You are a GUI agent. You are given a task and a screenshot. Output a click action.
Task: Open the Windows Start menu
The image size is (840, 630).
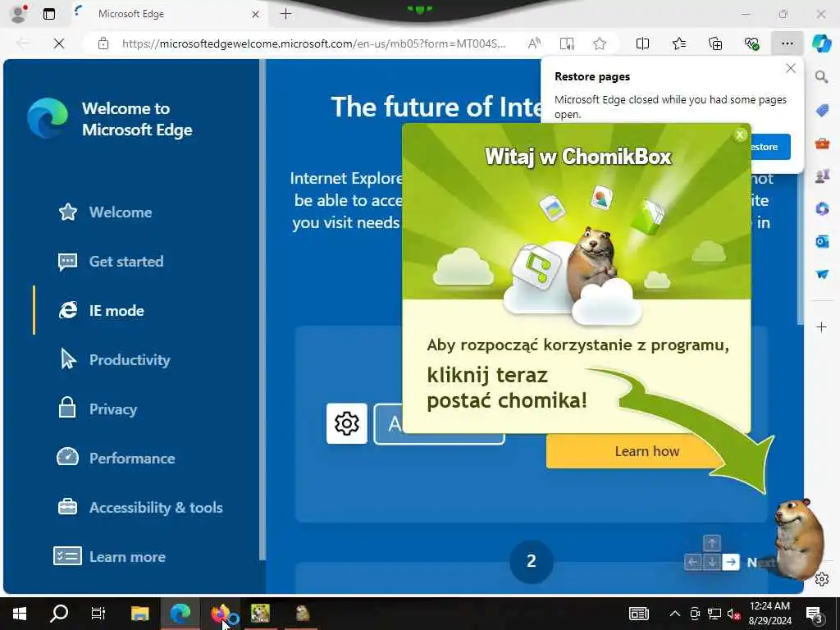(20, 614)
